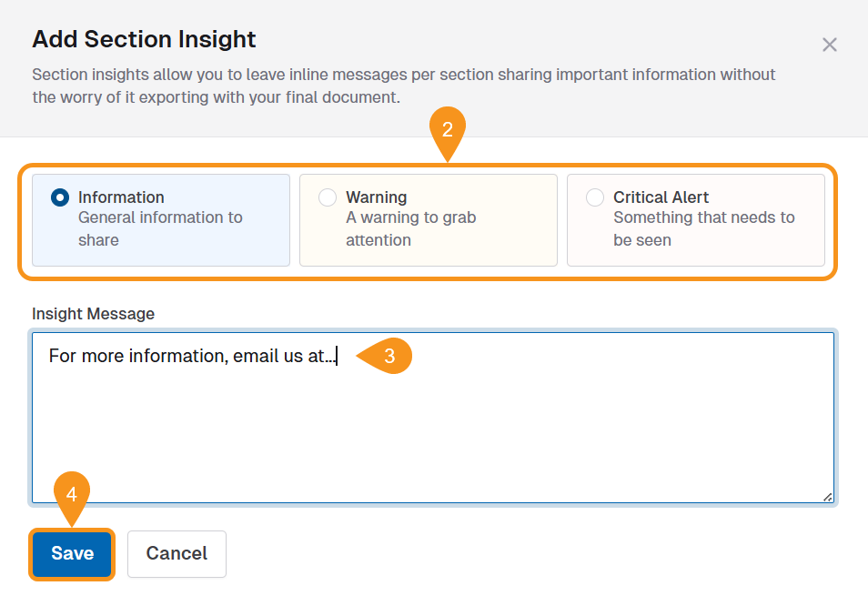
Task: Click the resize grip on the message box
Action: 827,497
